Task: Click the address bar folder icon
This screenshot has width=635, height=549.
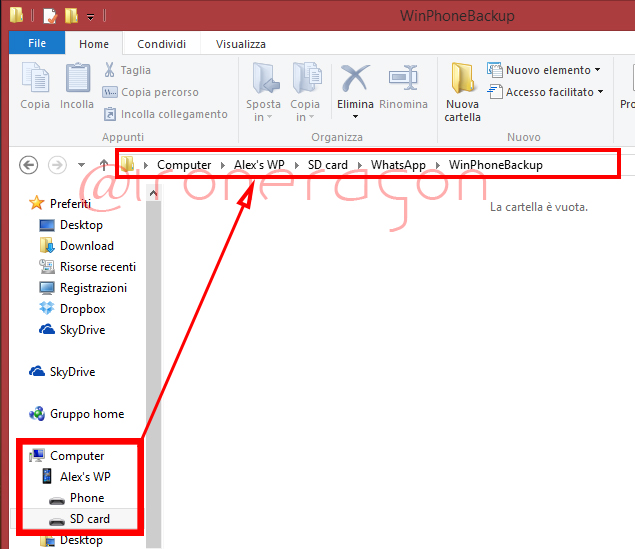Action: (128, 164)
